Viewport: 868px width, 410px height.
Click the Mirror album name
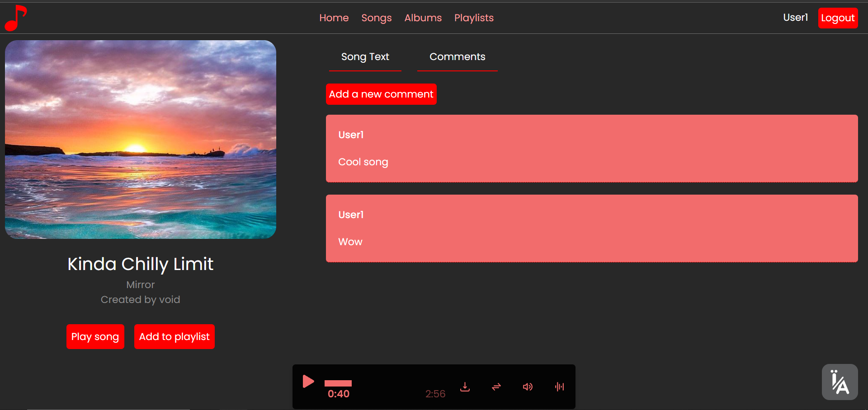pos(140,285)
